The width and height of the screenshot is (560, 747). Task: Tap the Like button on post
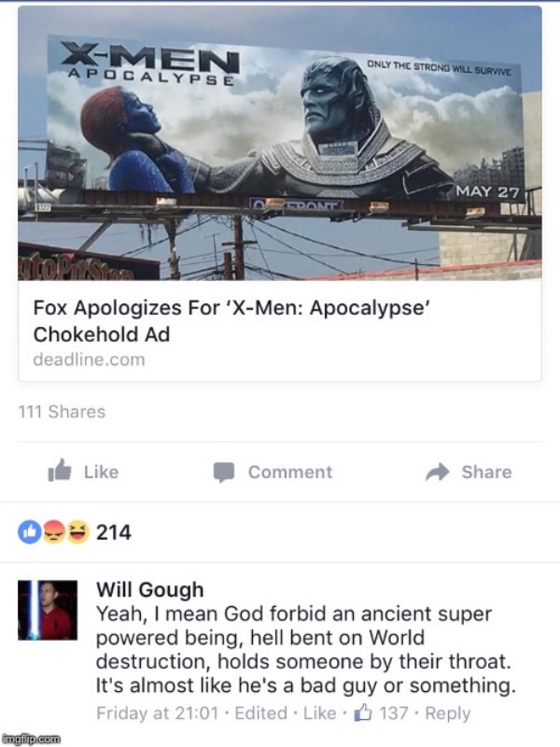coord(83,472)
